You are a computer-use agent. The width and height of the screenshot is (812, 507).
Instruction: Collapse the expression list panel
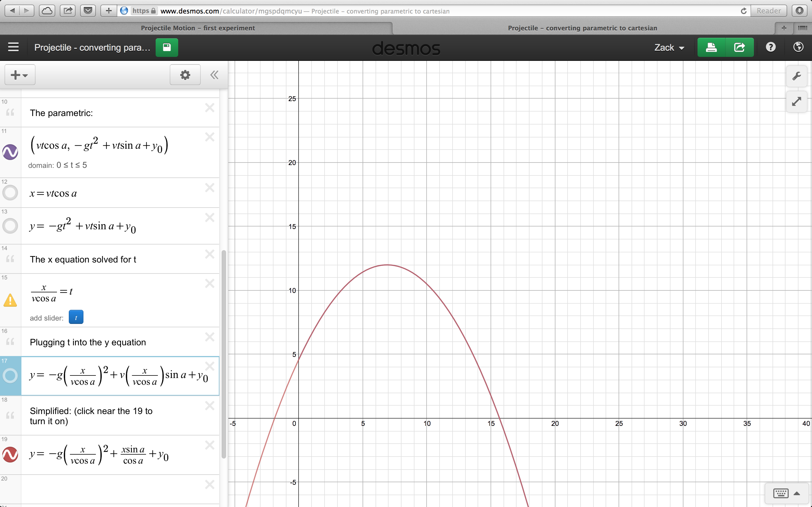(x=214, y=75)
